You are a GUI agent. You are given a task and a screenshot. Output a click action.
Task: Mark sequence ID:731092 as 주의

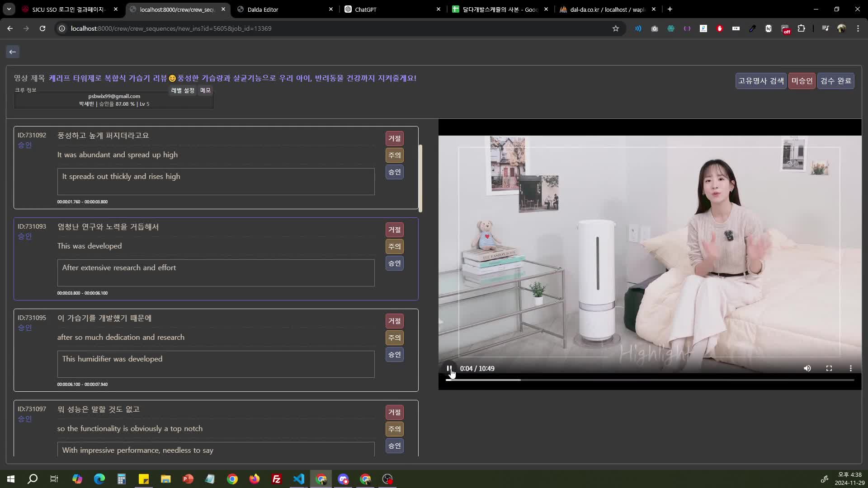coord(395,155)
